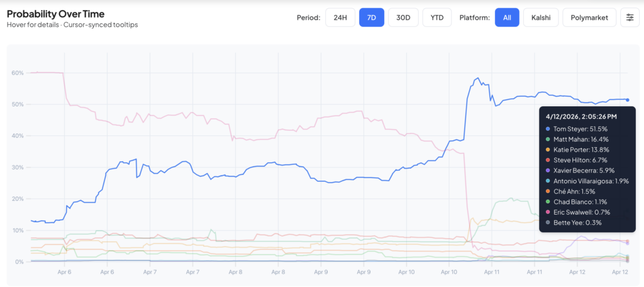
Task: Choose the YTD period tab
Action: (x=436, y=18)
